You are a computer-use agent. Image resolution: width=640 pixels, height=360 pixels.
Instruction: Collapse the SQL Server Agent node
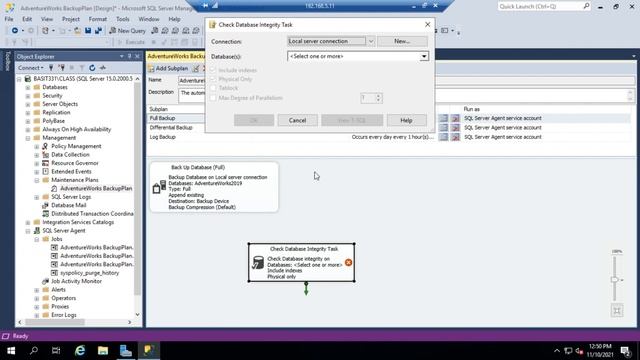[x=28, y=231]
